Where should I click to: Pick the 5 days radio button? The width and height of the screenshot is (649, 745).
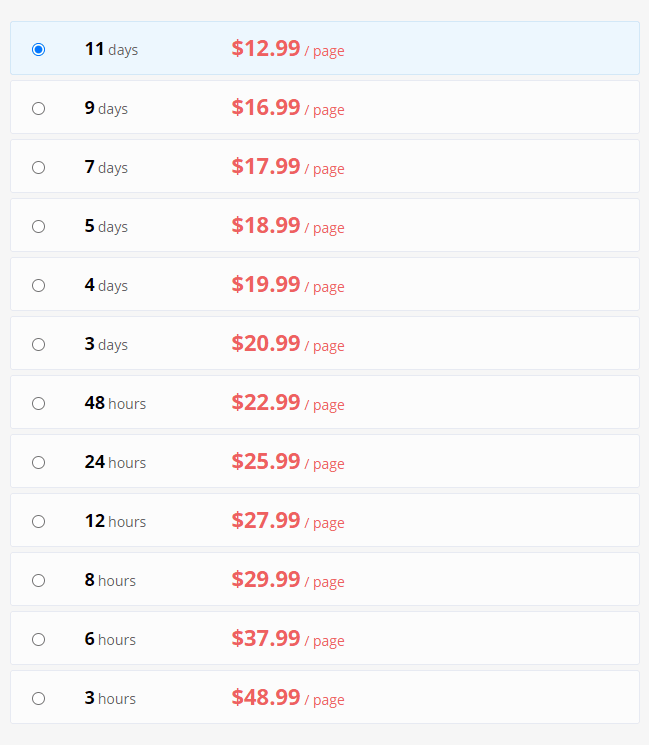(x=38, y=226)
